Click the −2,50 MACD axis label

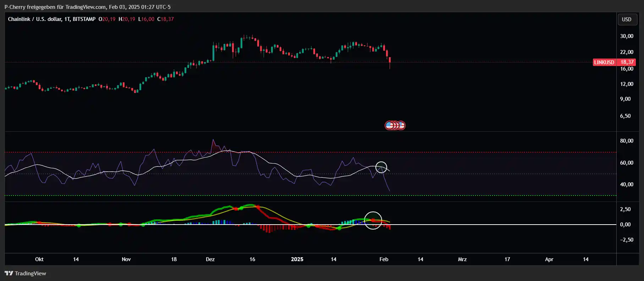point(627,240)
